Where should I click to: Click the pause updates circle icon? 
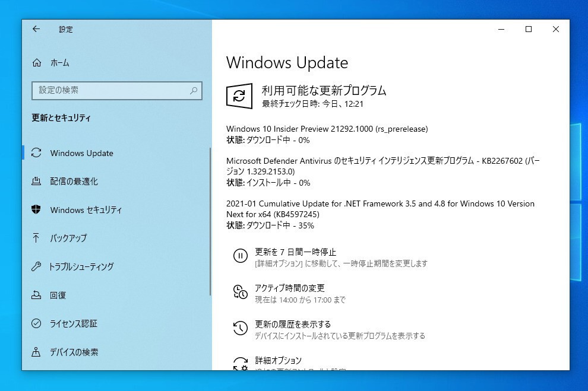click(241, 256)
